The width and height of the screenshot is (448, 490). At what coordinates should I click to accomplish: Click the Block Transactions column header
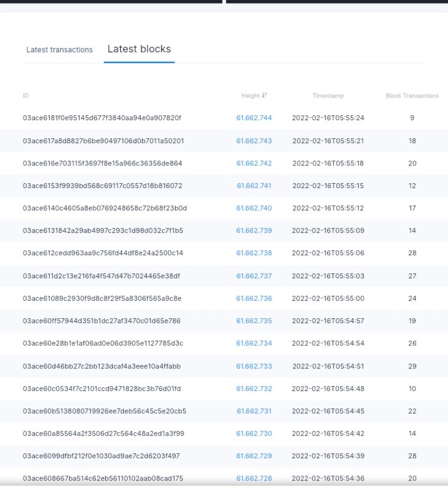412,96
